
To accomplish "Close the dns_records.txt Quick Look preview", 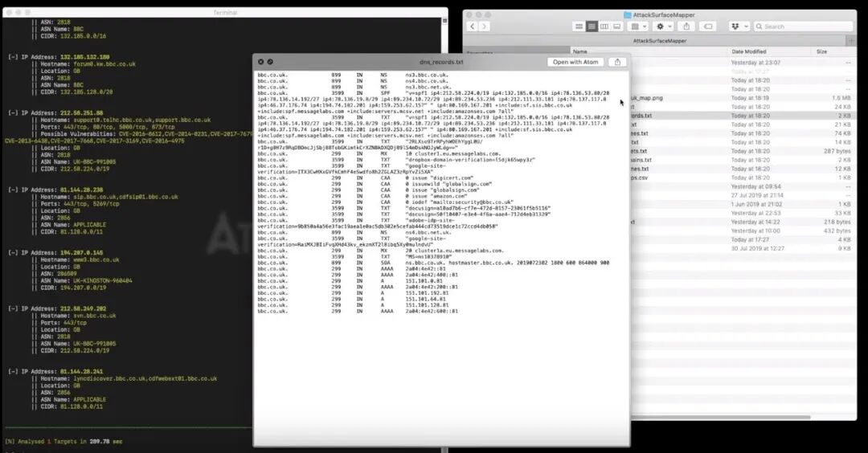I will click(260, 62).
